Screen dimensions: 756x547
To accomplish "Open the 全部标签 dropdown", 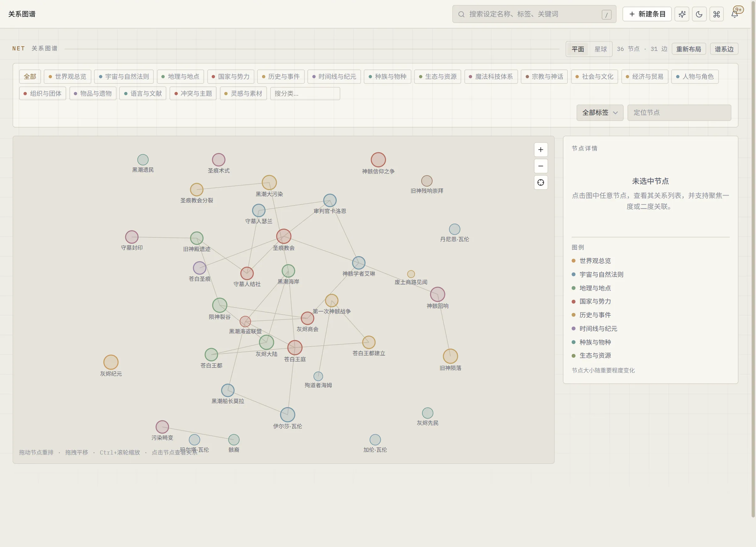I will [600, 113].
